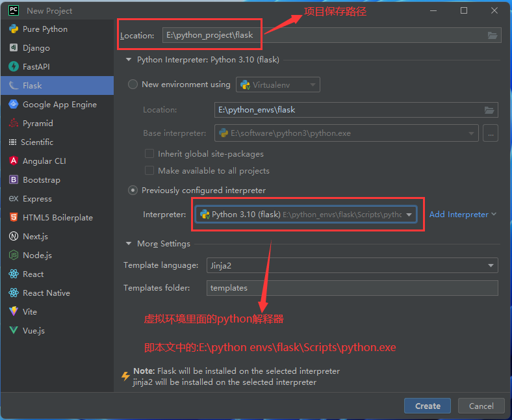Click the ellipsis button beside Base interpreter
The height and width of the screenshot is (420, 512).
click(491, 133)
